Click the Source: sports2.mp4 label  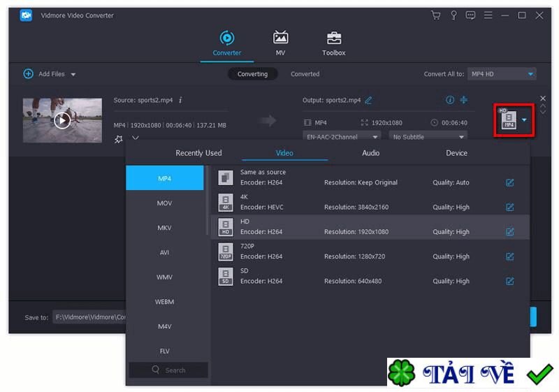[143, 100]
